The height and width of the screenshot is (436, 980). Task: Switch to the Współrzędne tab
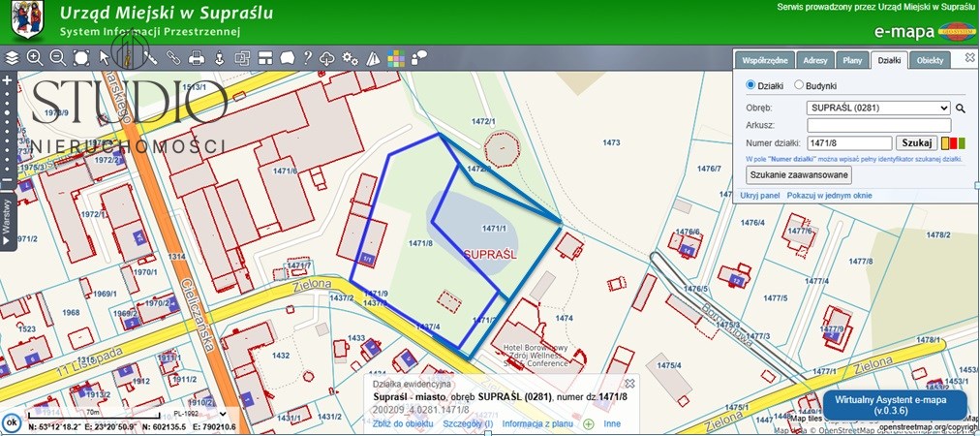point(765,60)
